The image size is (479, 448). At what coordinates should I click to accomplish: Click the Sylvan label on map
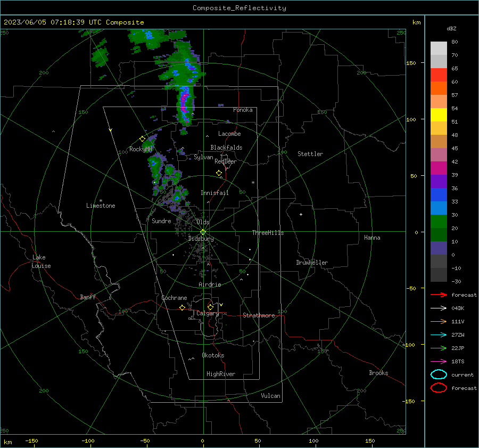(x=203, y=157)
